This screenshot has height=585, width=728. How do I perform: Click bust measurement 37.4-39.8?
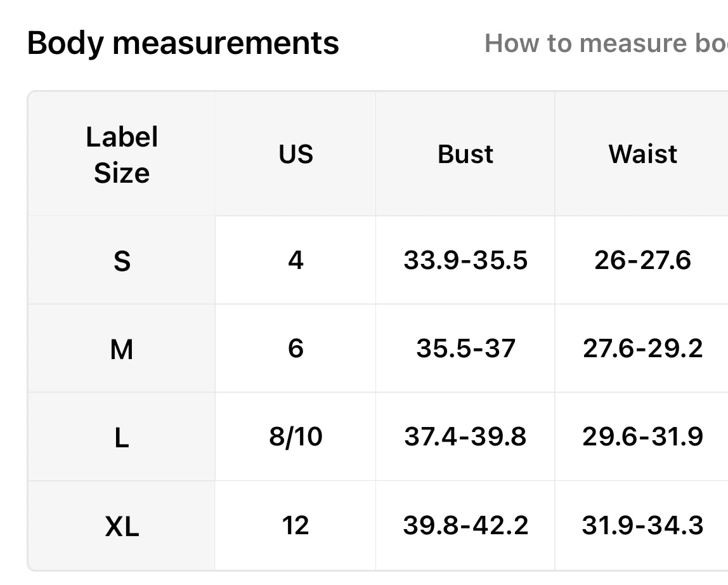pos(465,437)
